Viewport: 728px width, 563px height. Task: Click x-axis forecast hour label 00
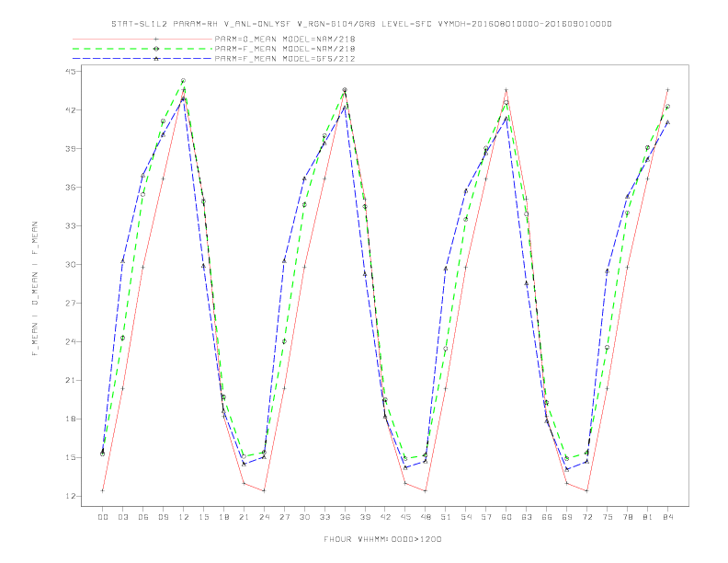click(103, 517)
